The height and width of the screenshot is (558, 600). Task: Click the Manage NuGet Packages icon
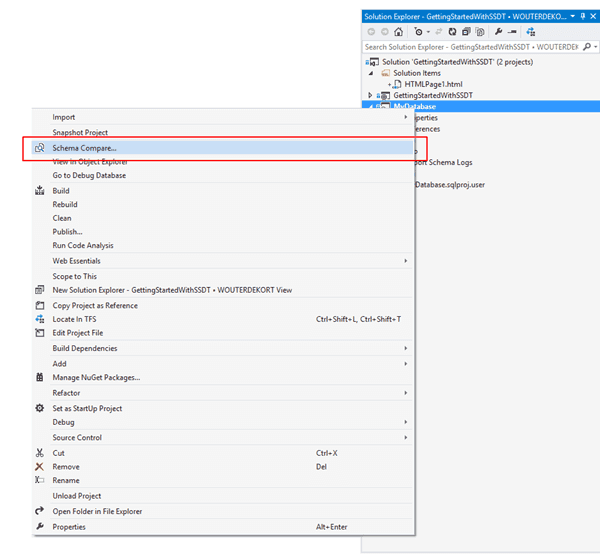[x=40, y=377]
